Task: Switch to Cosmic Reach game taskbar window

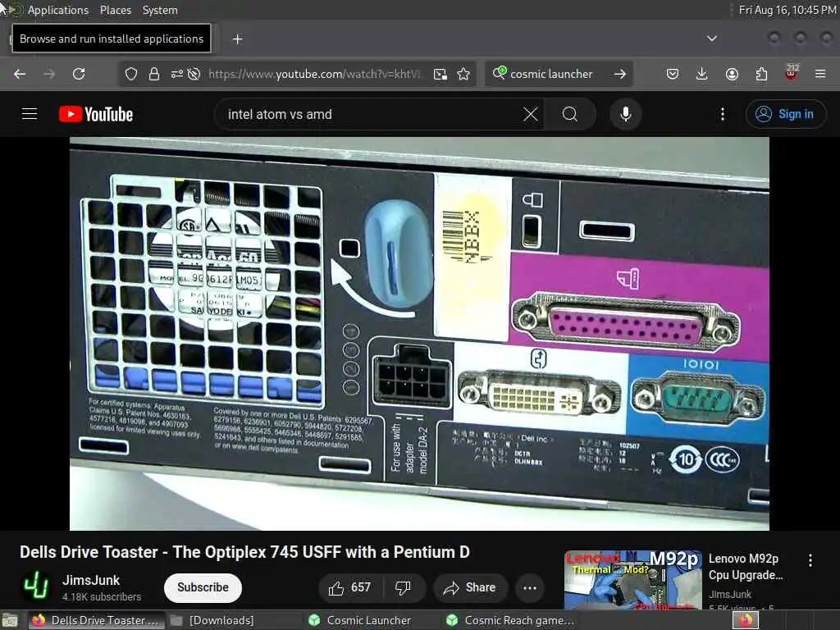Action: point(510,620)
